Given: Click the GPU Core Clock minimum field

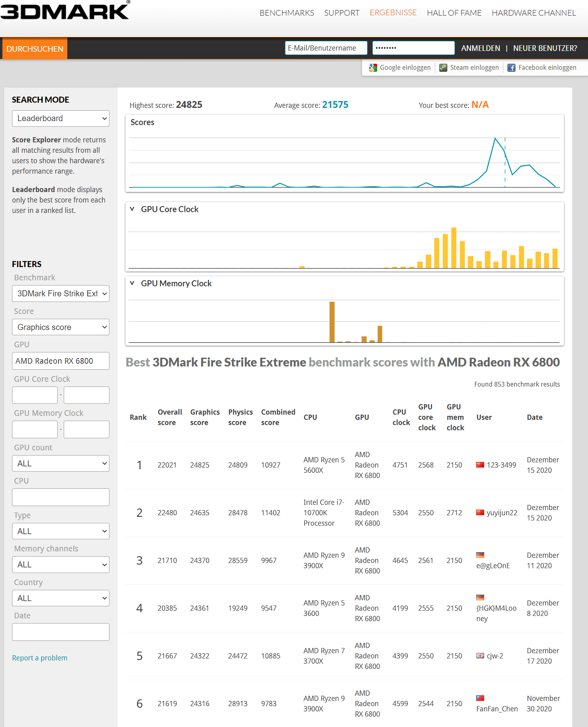Looking at the screenshot, I should (35, 395).
